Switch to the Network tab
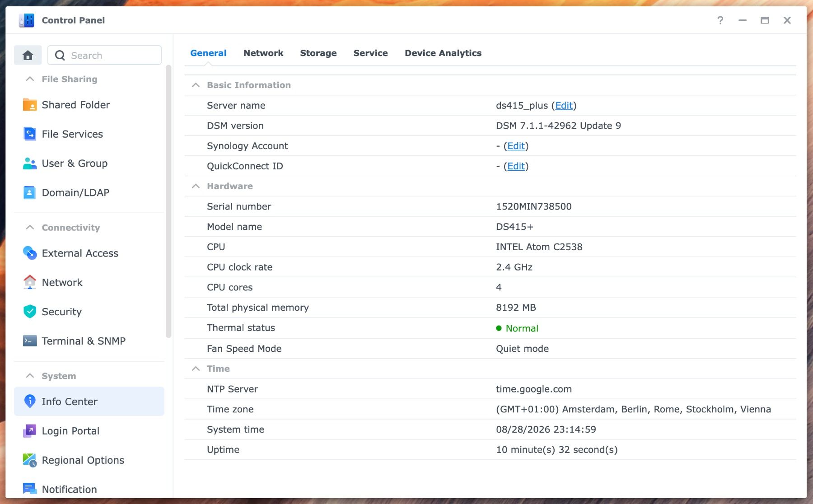 [x=263, y=53]
